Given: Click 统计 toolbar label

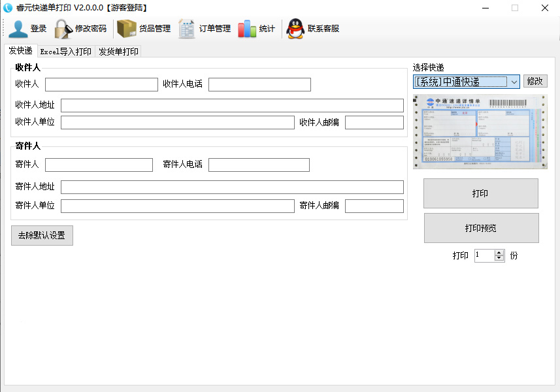Looking at the screenshot, I should tap(267, 29).
